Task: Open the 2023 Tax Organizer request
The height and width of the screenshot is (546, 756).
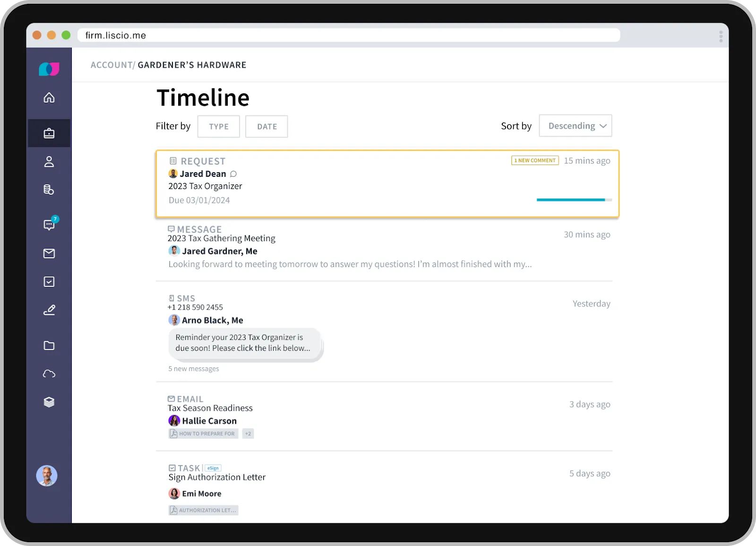Action: 205,186
